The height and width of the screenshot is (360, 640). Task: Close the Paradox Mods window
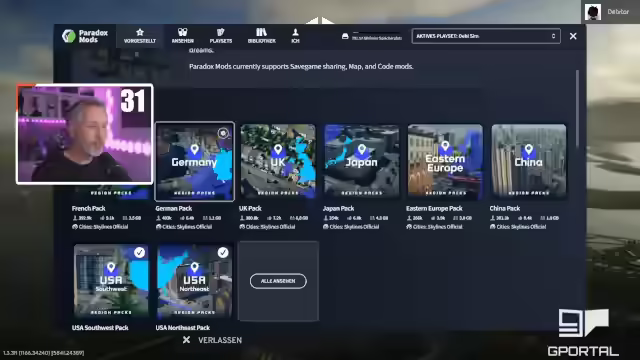point(573,36)
